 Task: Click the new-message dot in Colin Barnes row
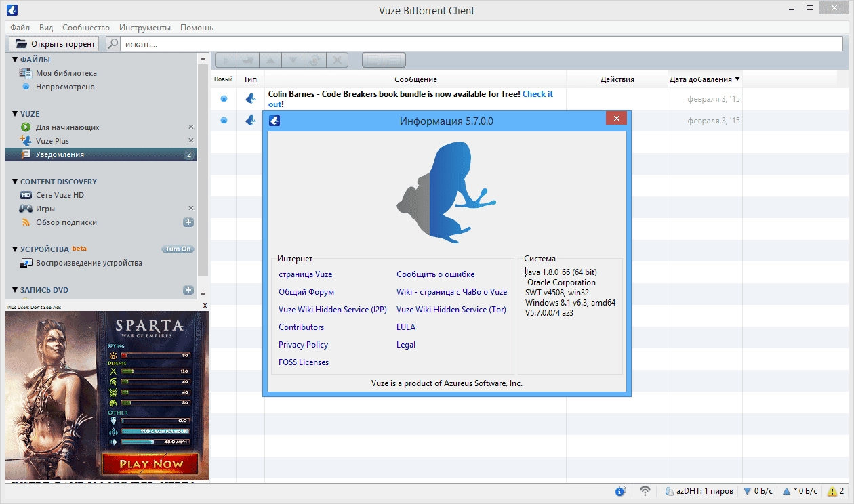click(x=224, y=99)
